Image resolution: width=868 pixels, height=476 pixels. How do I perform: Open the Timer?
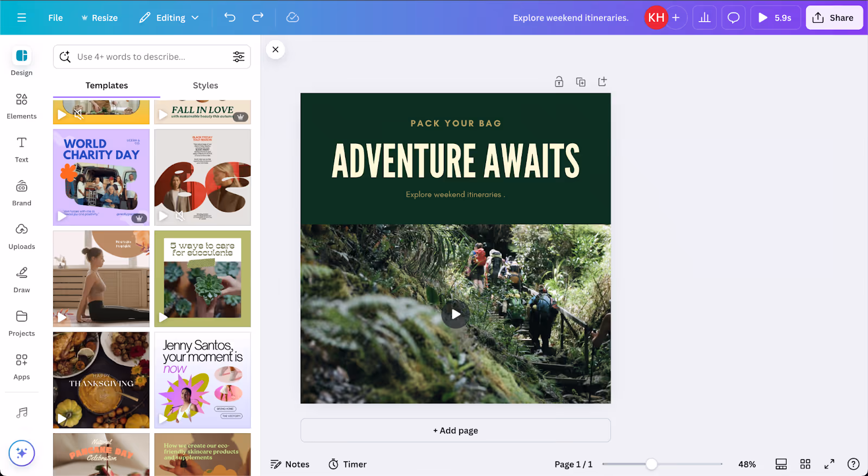[348, 464]
